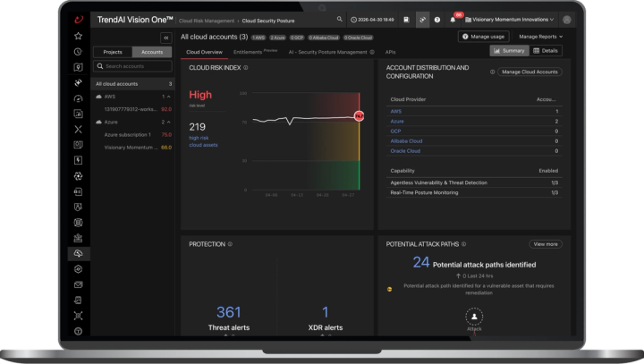Click the 24 potential attack paths count
The image size is (644, 364).
point(421,262)
